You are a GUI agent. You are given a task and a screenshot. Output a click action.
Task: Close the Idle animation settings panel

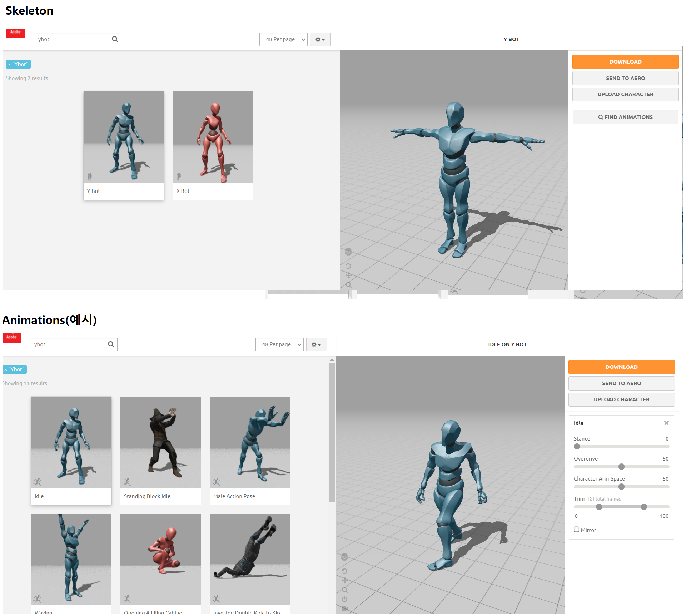(666, 423)
